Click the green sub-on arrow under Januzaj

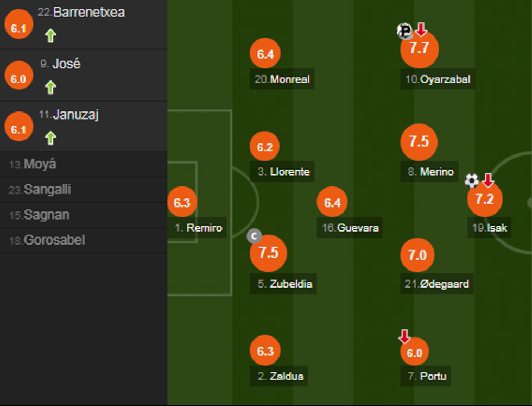coord(50,139)
